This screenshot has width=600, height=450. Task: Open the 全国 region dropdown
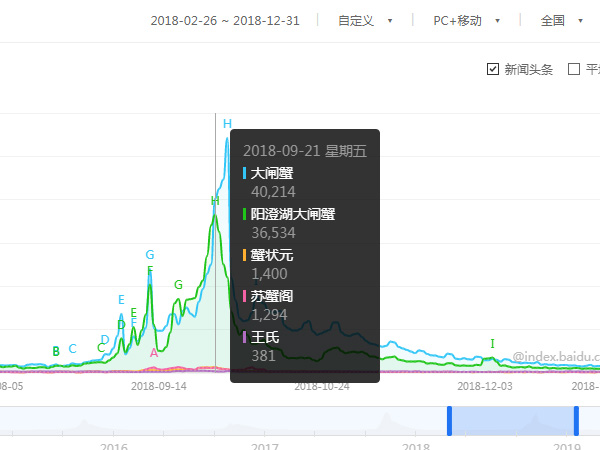tap(561, 21)
